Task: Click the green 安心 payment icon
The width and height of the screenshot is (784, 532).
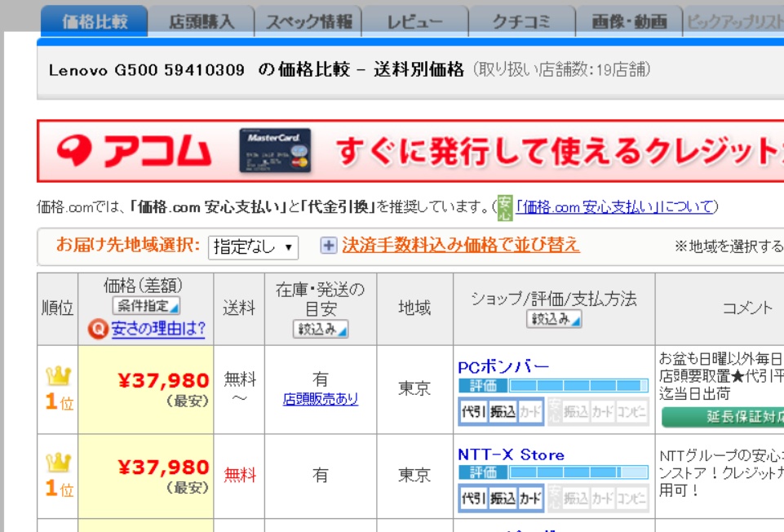Action: point(504,208)
